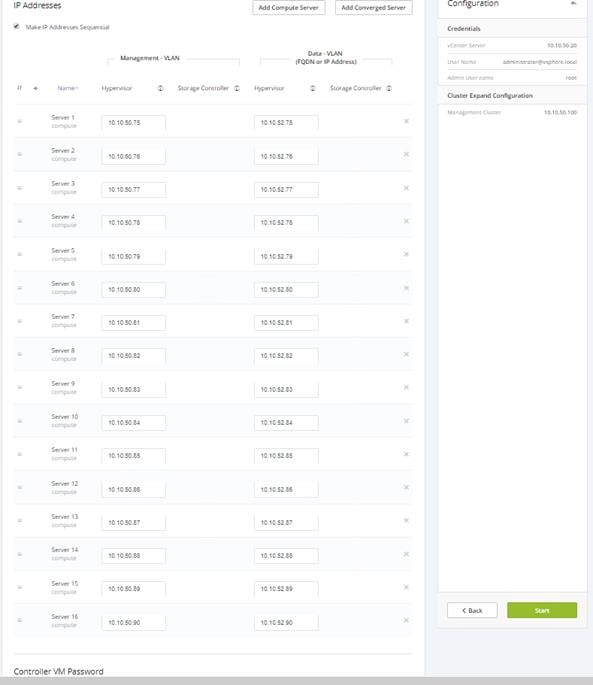Edit Server 8 management IP 10.10.50.82
Image resolution: width=593 pixels, height=685 pixels.
134,356
